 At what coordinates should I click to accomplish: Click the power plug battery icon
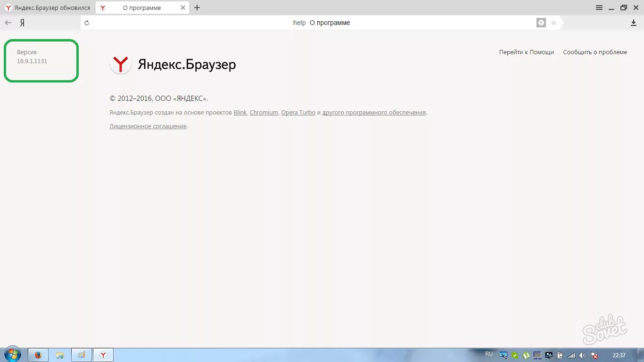pyautogui.click(x=560, y=355)
